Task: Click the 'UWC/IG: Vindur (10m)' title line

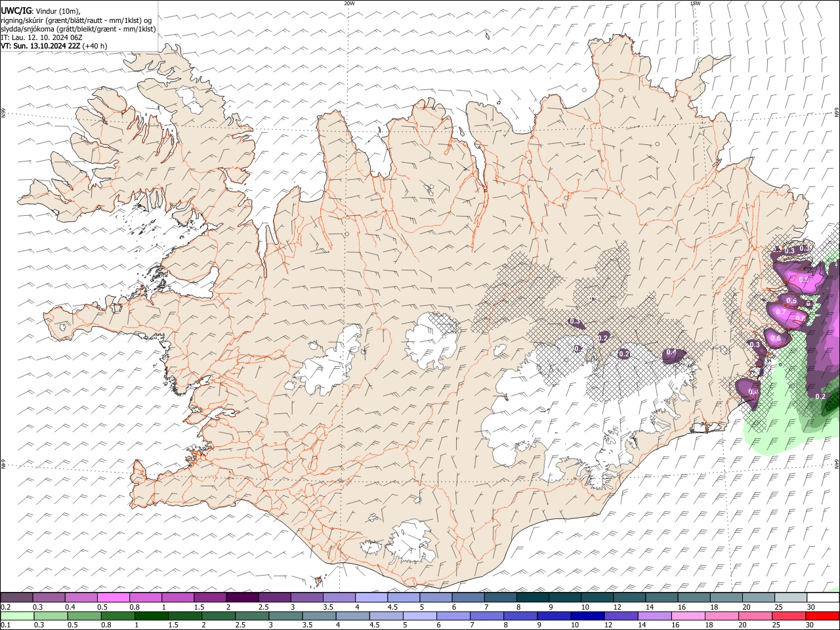Action: coord(41,11)
